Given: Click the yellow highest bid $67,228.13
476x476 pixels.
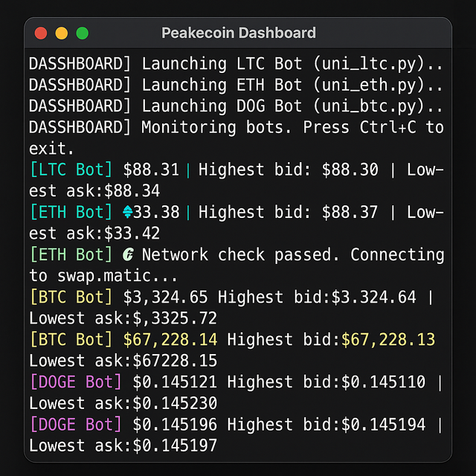Looking at the screenshot, I should 388,340.
